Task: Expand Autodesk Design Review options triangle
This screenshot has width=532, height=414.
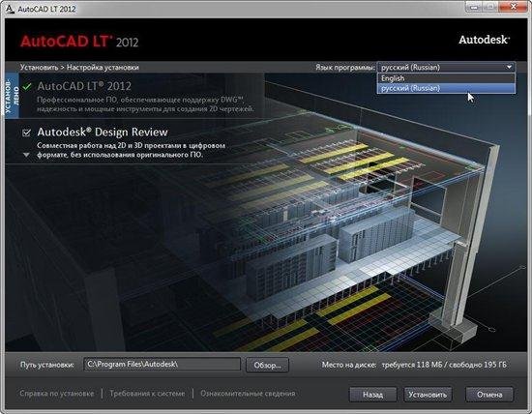Action: [x=26, y=155]
